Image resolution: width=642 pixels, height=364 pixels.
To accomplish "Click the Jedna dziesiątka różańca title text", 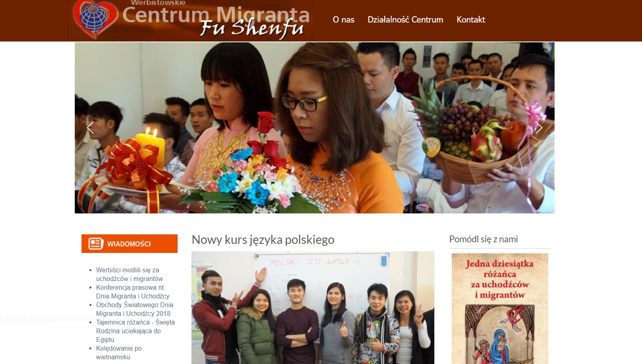I will (500, 279).
